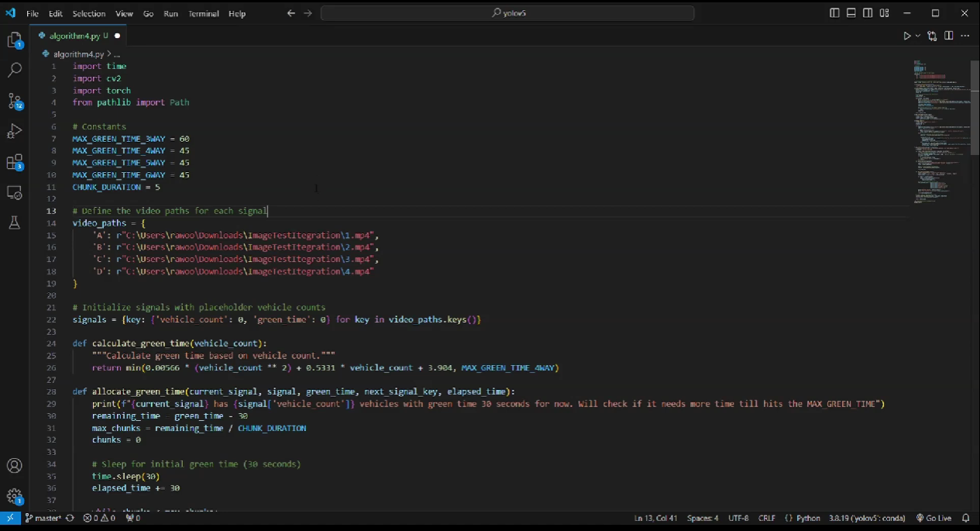Open the run button dropdown arrow
This screenshot has height=531, width=980.
918,36
